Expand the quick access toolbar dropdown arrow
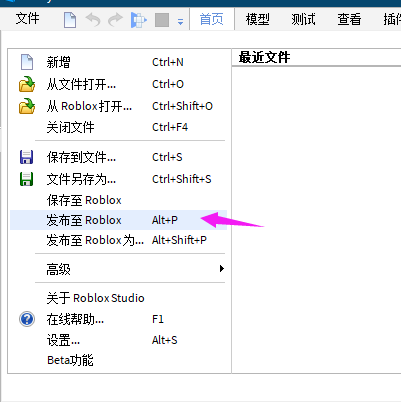The image size is (401, 402). click(180, 22)
